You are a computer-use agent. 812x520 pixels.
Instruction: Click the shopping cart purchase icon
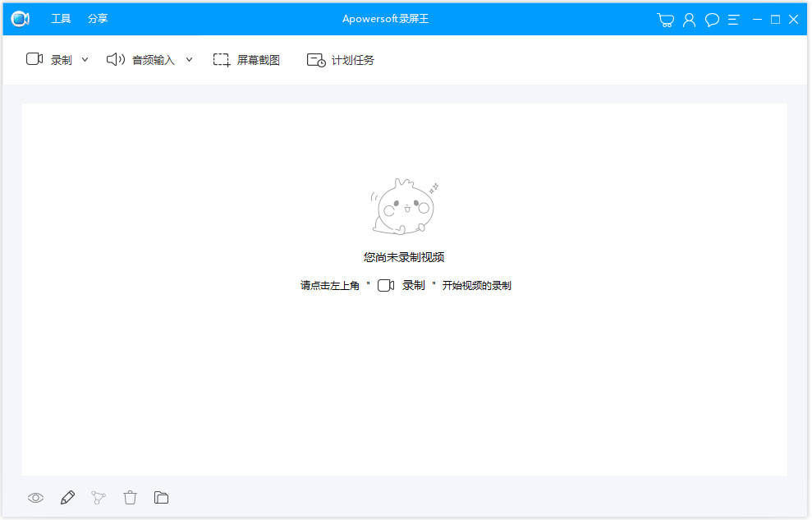coord(665,18)
